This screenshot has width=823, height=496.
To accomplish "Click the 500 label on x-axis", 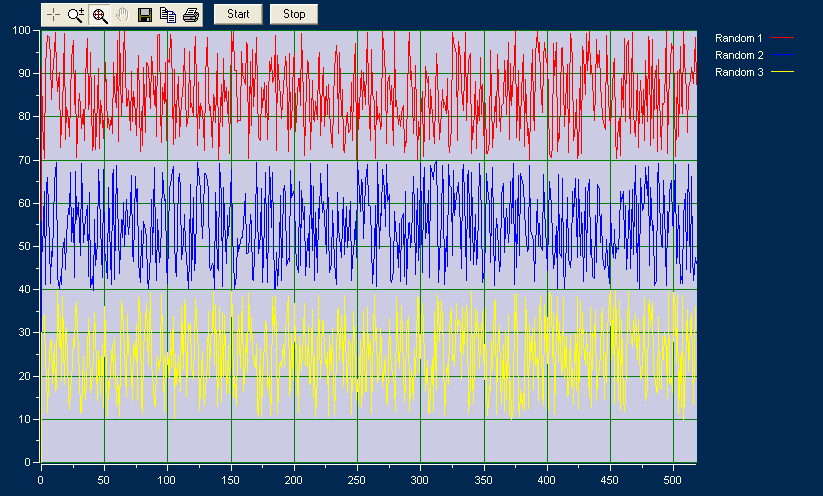I will 673,481.
